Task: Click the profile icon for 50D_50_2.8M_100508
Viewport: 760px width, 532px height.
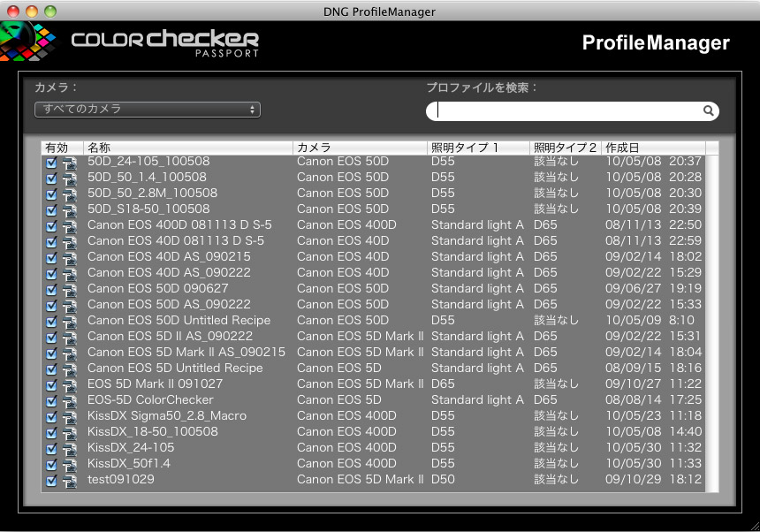Action: 70,194
